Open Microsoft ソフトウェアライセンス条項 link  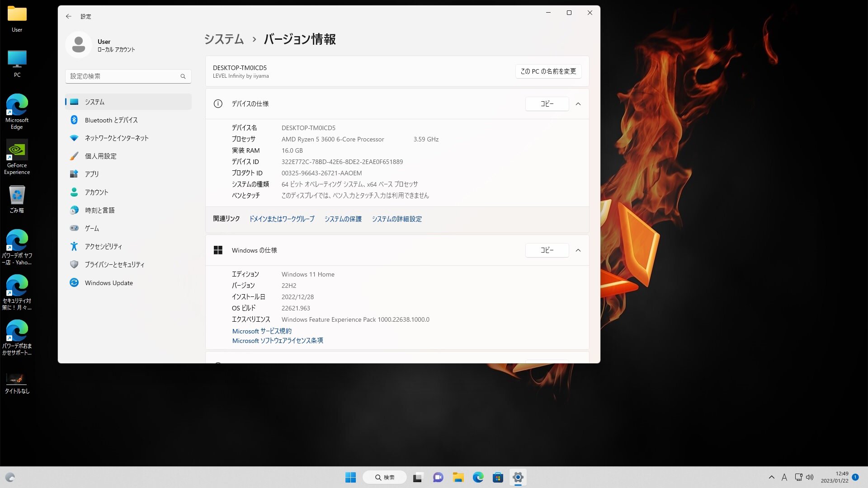278,341
